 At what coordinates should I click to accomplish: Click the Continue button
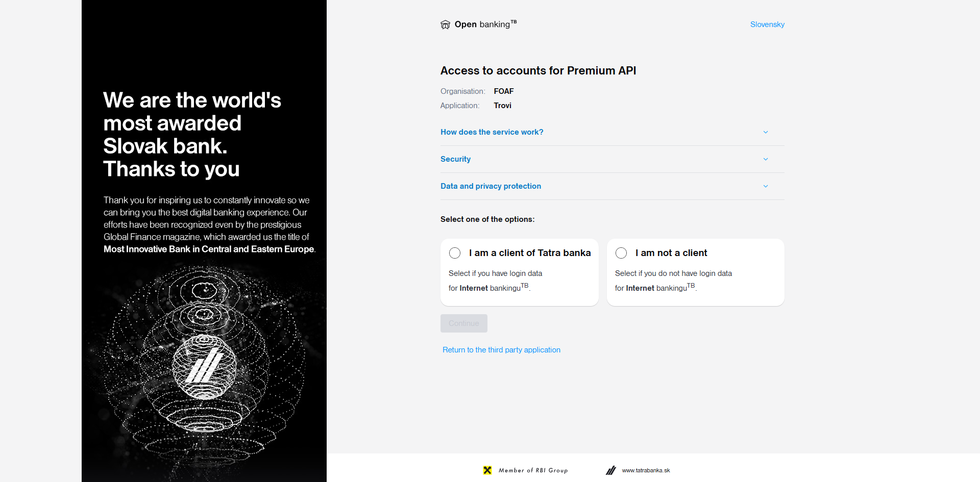click(x=464, y=323)
